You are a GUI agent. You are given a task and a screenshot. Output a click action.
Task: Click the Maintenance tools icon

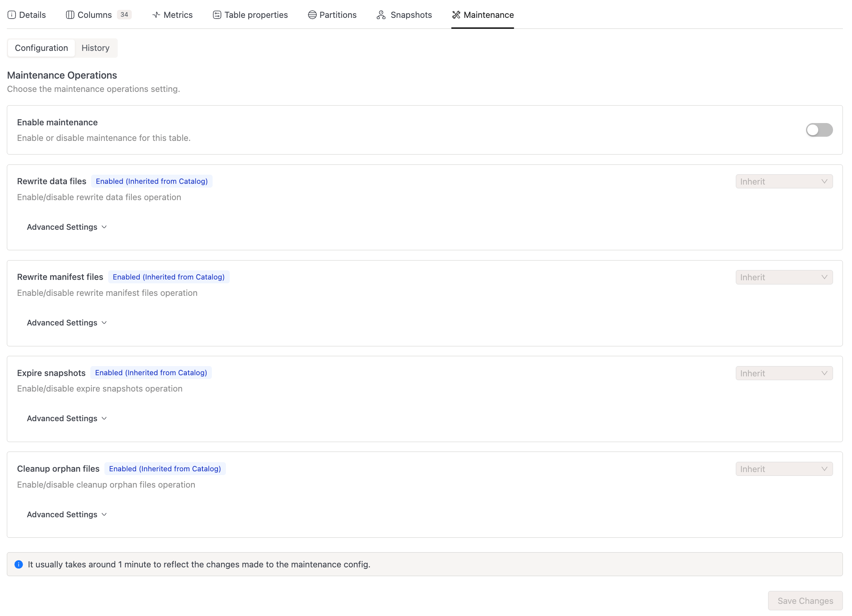tap(456, 15)
